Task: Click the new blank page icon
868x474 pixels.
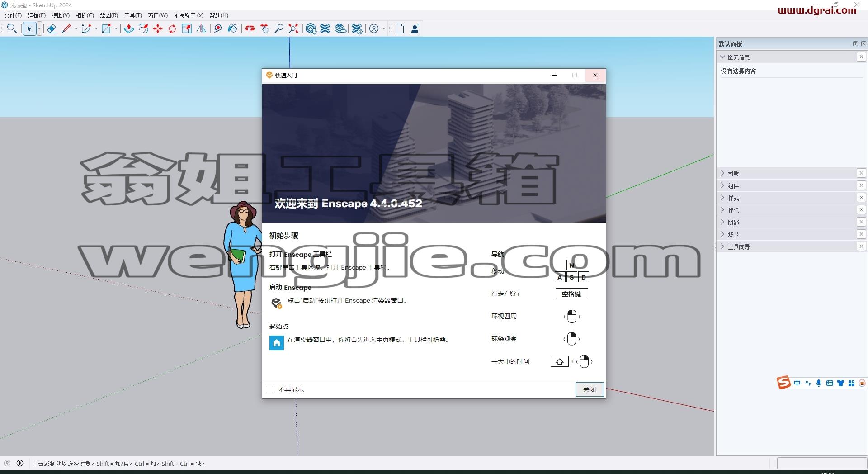Action: [x=400, y=29]
